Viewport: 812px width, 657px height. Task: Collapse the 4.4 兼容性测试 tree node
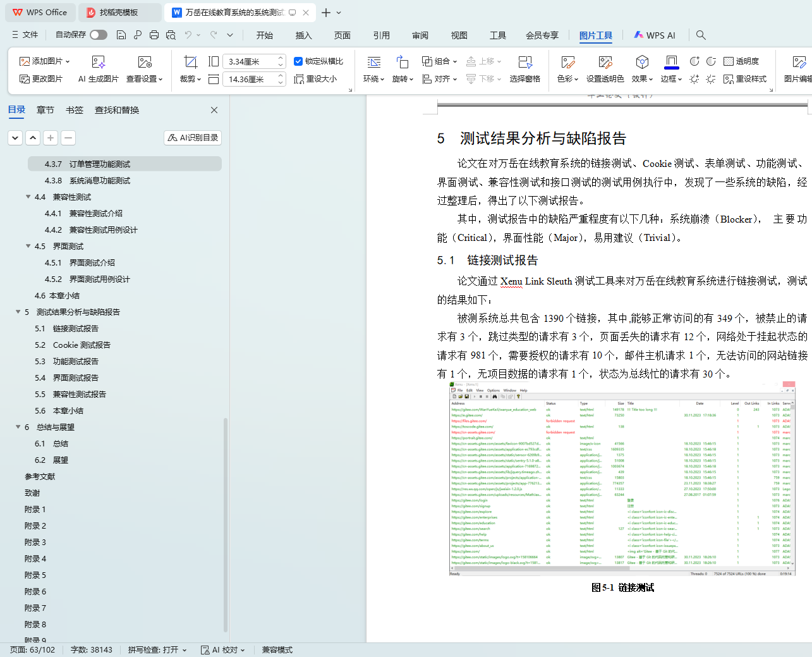pyautogui.click(x=28, y=197)
